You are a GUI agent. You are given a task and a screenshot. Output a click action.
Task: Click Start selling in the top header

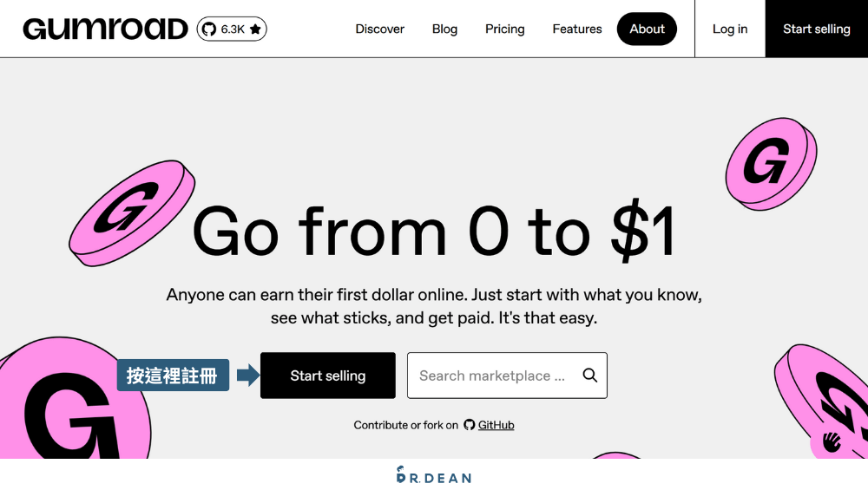pyautogui.click(x=816, y=29)
